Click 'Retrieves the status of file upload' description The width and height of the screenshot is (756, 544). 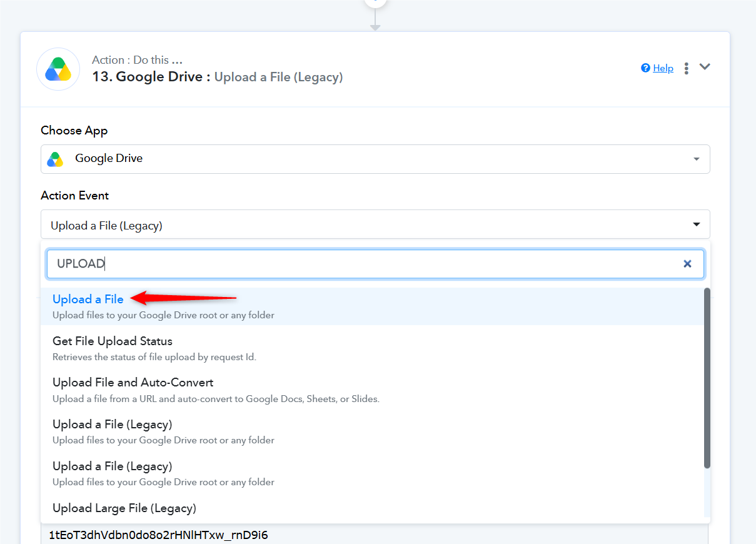click(154, 357)
